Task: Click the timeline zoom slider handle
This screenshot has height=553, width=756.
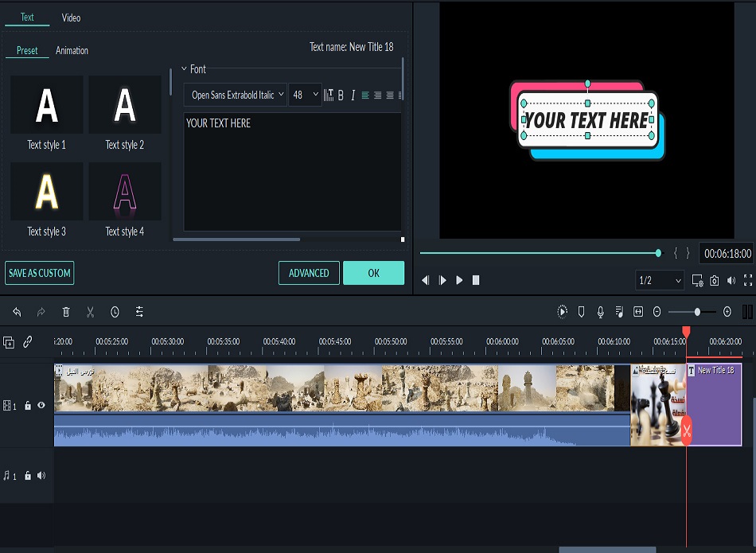Action: click(x=697, y=312)
